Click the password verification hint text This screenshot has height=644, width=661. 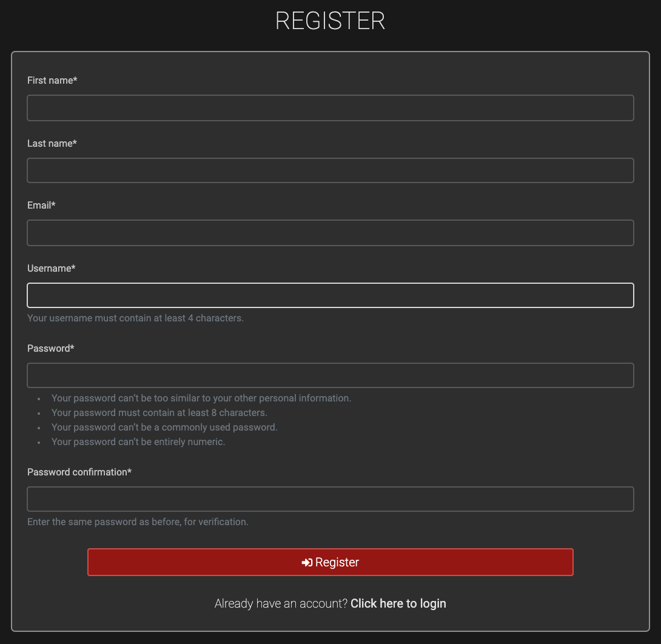coord(137,522)
